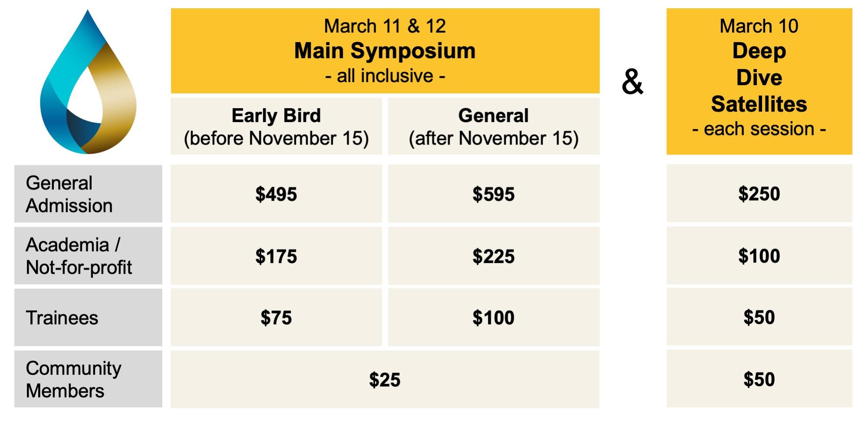Choose the $250 Deep Dive price
The width and height of the screenshot is (868, 423).
(759, 194)
